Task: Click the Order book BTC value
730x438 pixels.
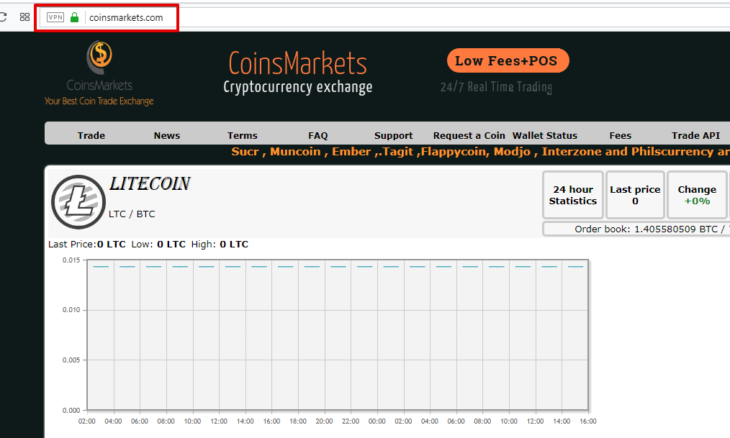Action: click(x=676, y=229)
